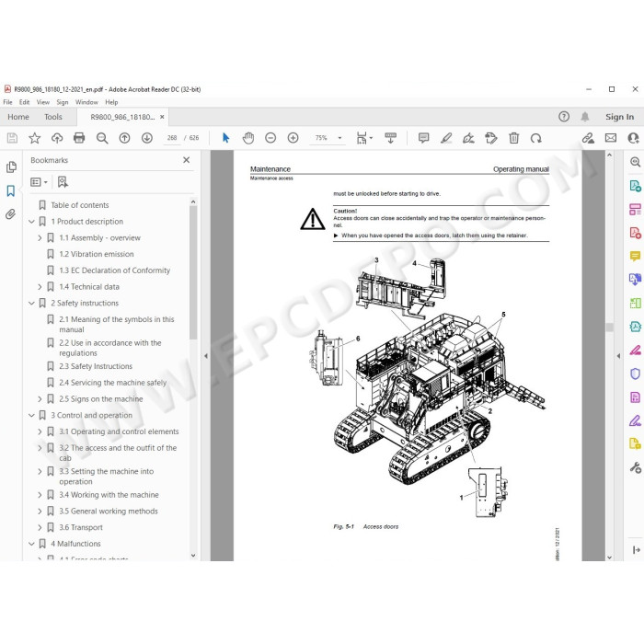Open the zoom percentage dropdown

pos(339,138)
